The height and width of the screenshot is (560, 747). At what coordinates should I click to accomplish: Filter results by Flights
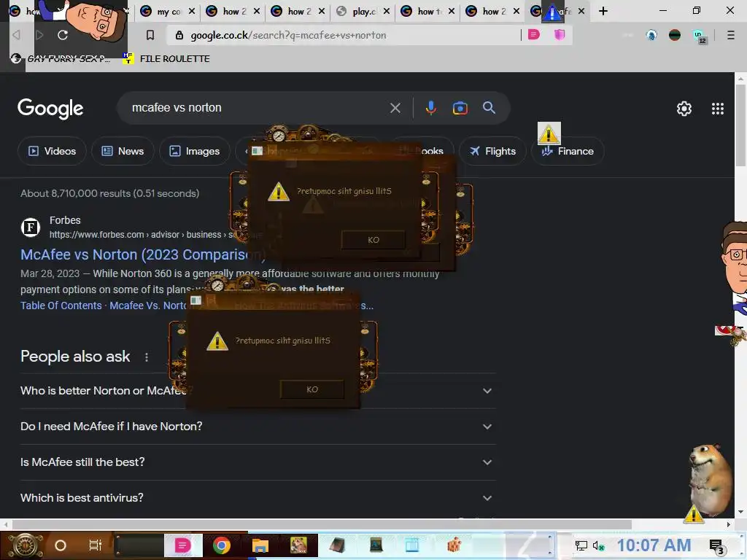492,151
